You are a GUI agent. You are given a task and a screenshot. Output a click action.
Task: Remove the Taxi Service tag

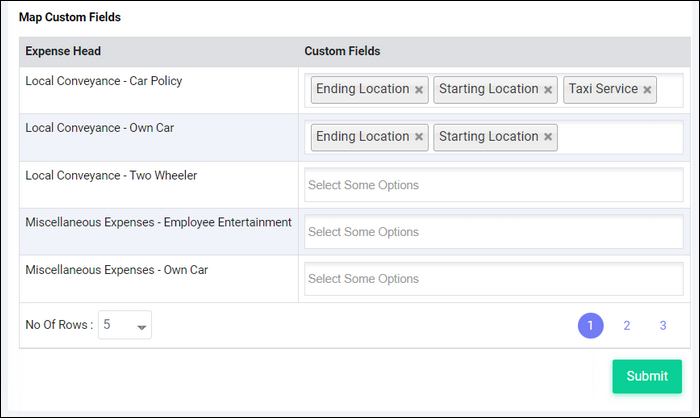(647, 90)
